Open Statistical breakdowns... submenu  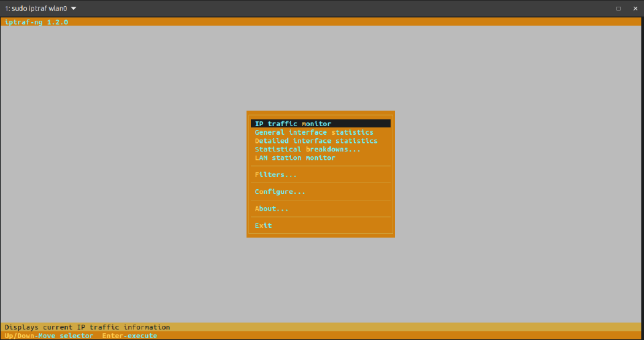[x=307, y=150]
